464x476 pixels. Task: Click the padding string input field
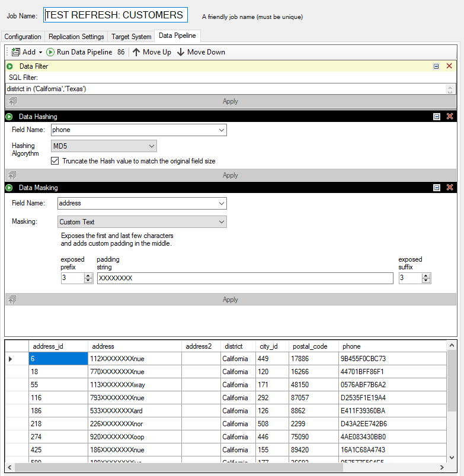[245, 278]
